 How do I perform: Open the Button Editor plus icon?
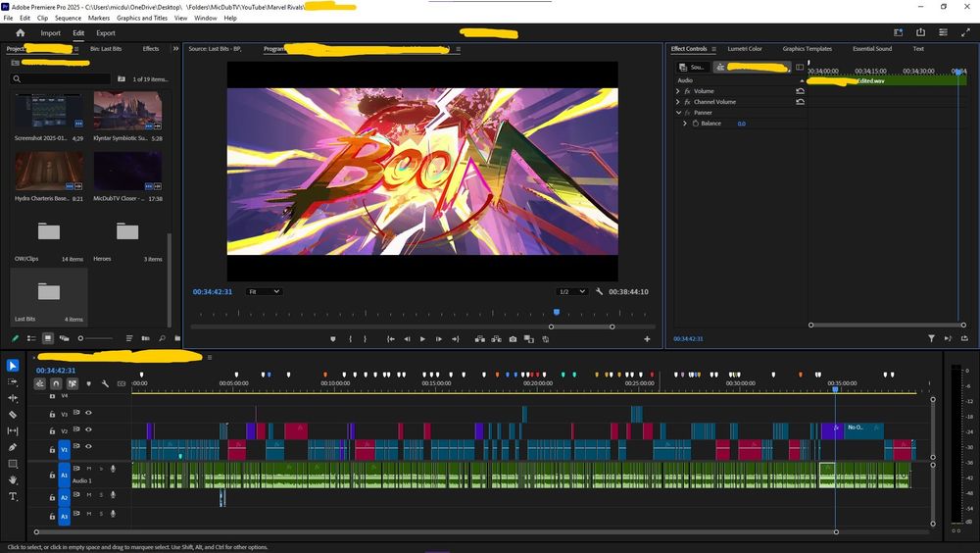click(x=647, y=339)
